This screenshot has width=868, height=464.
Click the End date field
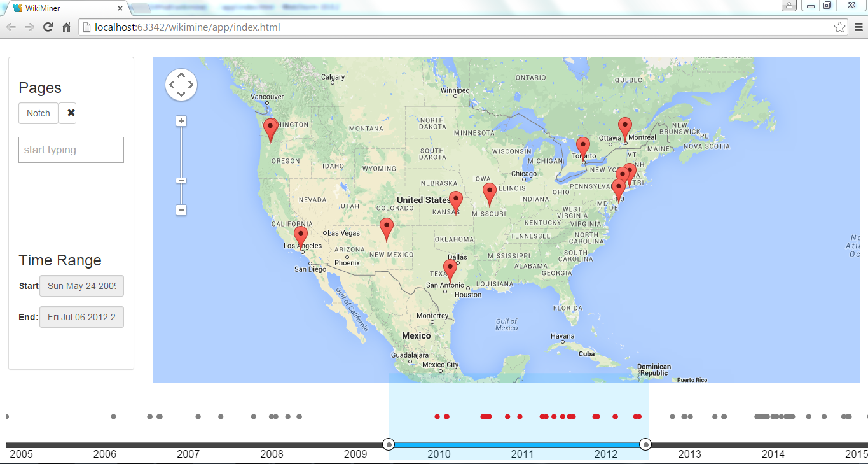81,317
